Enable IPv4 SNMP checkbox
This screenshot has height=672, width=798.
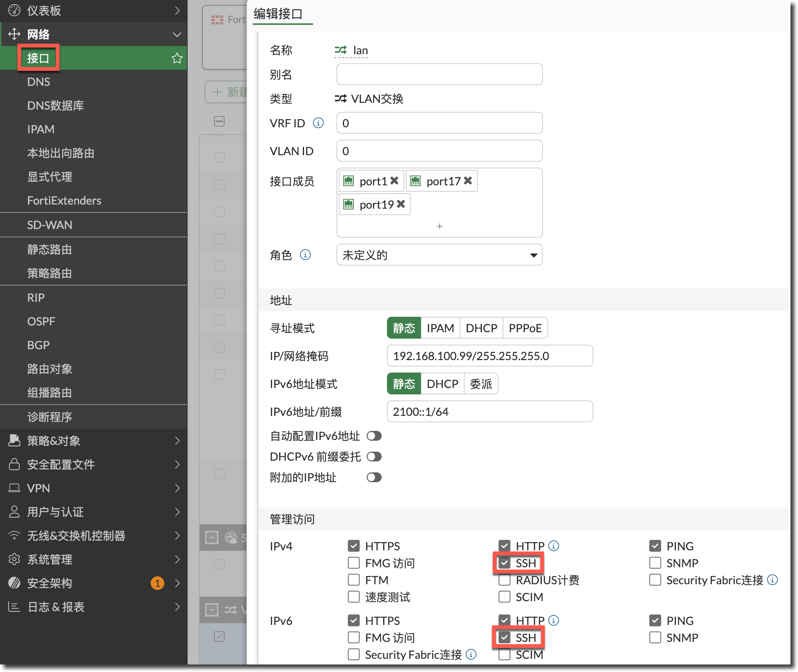pyautogui.click(x=655, y=563)
